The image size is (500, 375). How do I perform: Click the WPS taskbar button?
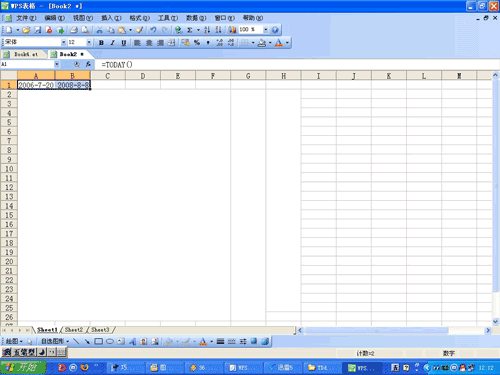click(x=362, y=368)
